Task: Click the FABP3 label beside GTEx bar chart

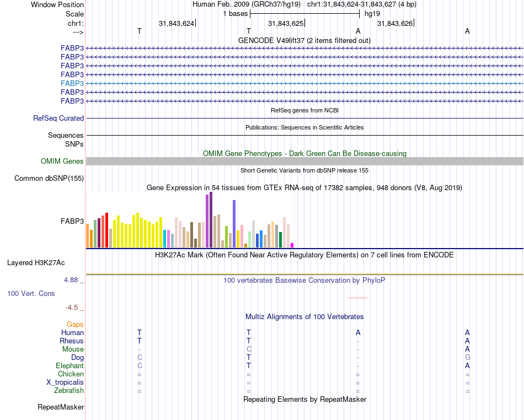Action: (x=72, y=221)
